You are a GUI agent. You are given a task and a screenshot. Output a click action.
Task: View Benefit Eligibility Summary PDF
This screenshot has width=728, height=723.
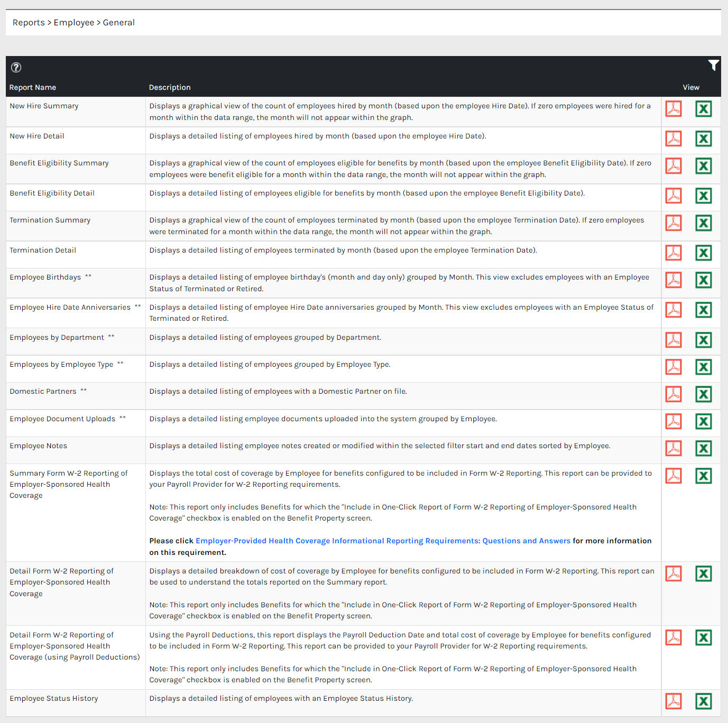coord(673,166)
